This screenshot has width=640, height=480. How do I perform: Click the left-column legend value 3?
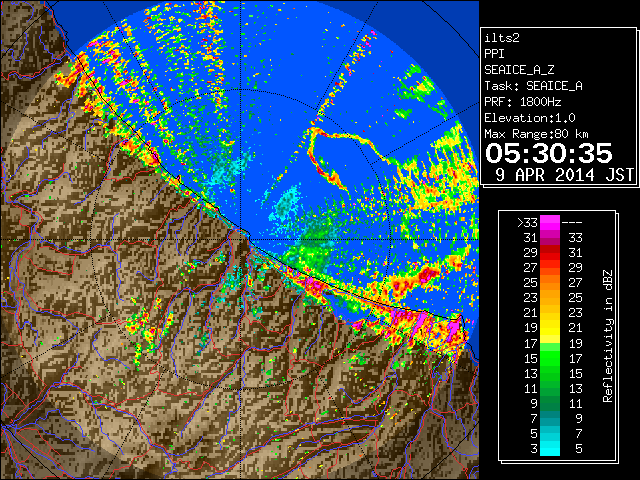coord(534,449)
